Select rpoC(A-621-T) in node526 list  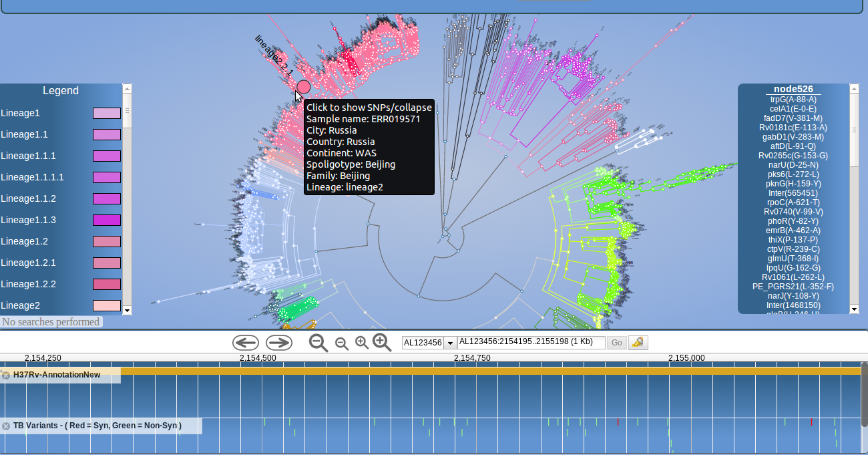point(793,202)
